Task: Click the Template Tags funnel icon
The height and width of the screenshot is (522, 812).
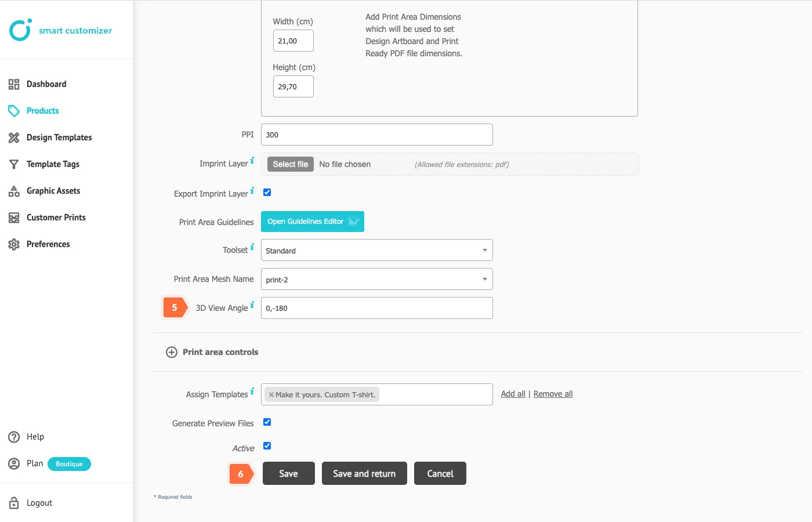Action: [x=14, y=164]
